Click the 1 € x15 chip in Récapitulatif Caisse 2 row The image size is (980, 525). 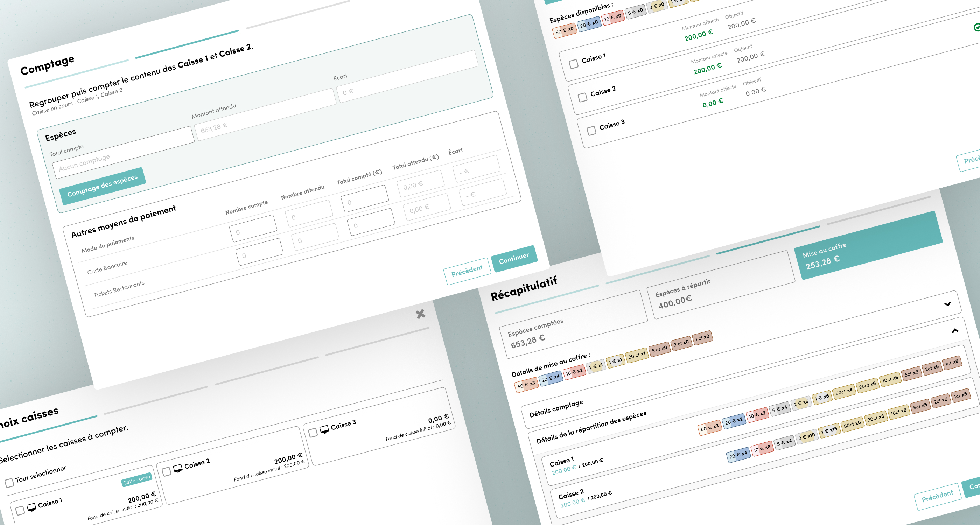[829, 430]
